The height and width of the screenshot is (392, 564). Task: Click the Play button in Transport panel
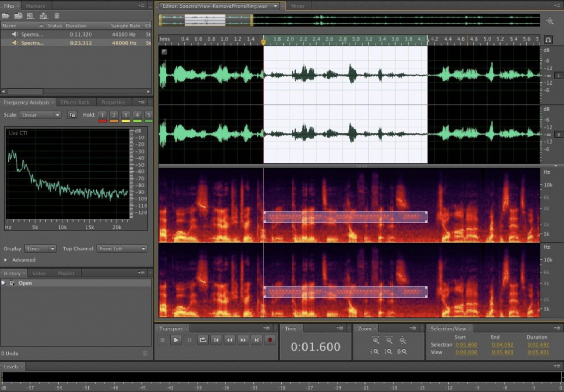tap(176, 340)
